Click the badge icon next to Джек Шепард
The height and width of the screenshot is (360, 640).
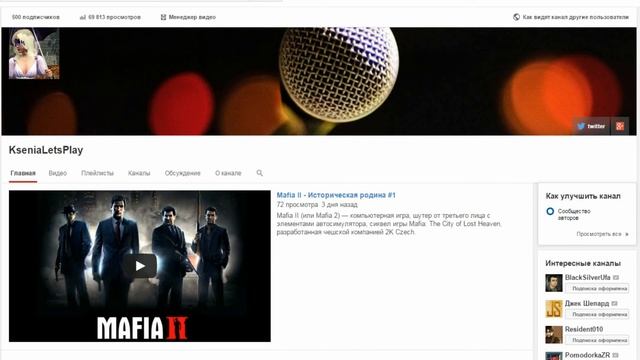[614, 303]
